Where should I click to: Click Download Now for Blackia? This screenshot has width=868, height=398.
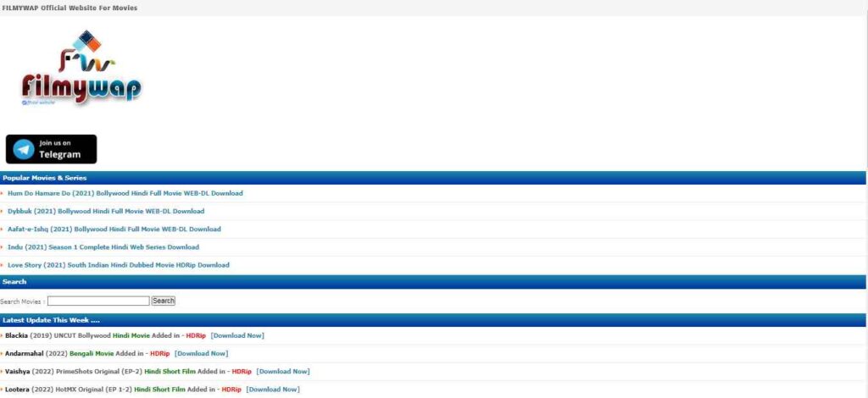237,335
